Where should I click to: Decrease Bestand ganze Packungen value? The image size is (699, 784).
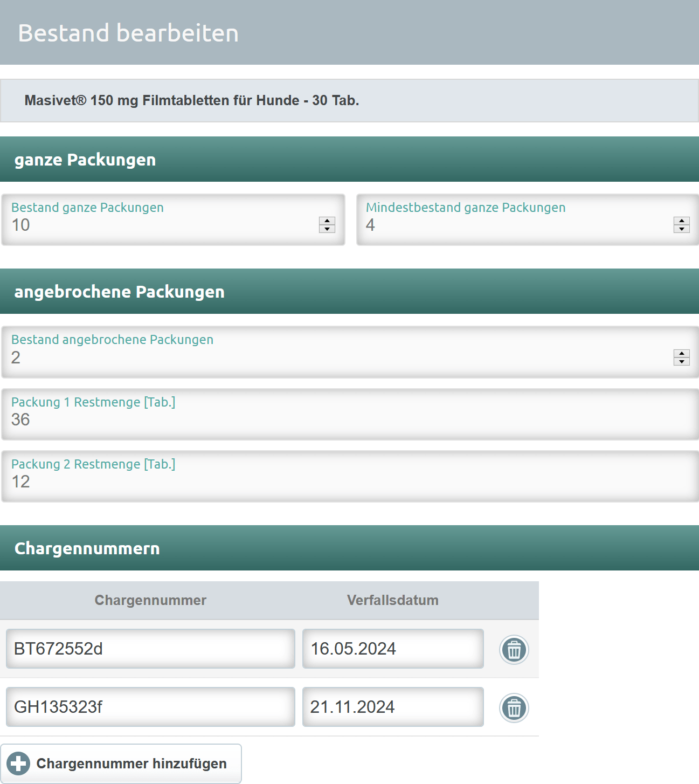[327, 229]
